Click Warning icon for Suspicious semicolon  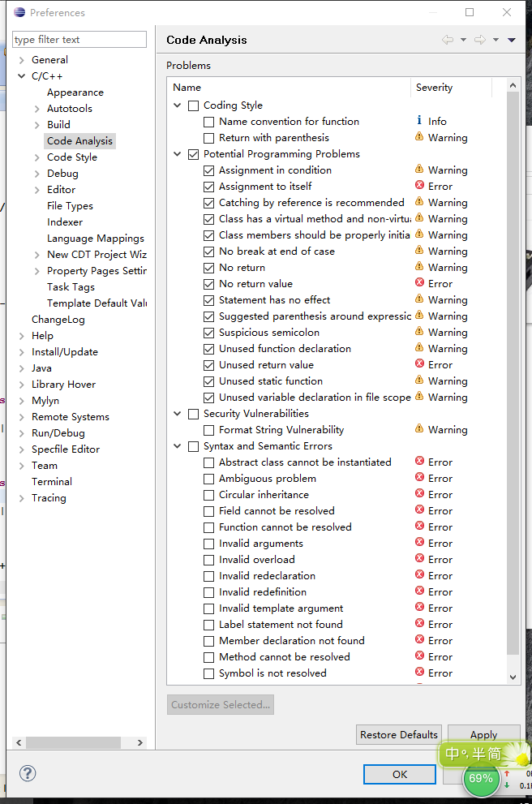pos(419,331)
